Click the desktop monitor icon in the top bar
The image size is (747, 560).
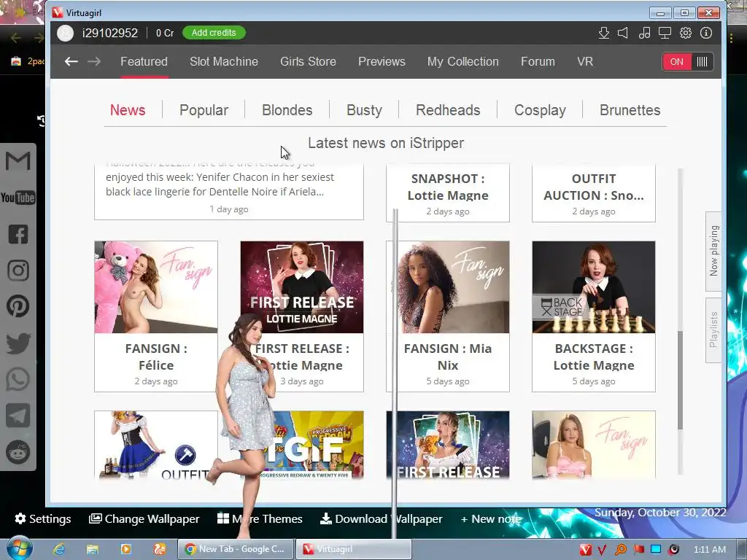665,33
